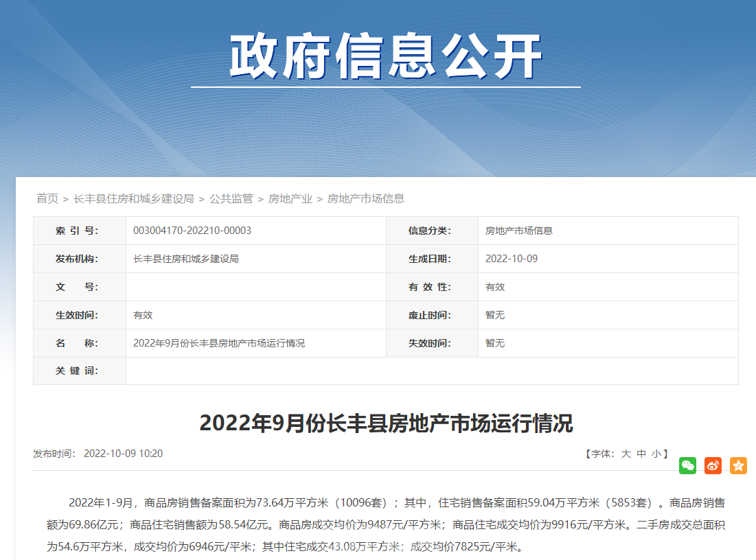Image resolution: width=756 pixels, height=560 pixels.
Task: Click the 生成日期 value 2022-10-09
Action: (x=511, y=259)
